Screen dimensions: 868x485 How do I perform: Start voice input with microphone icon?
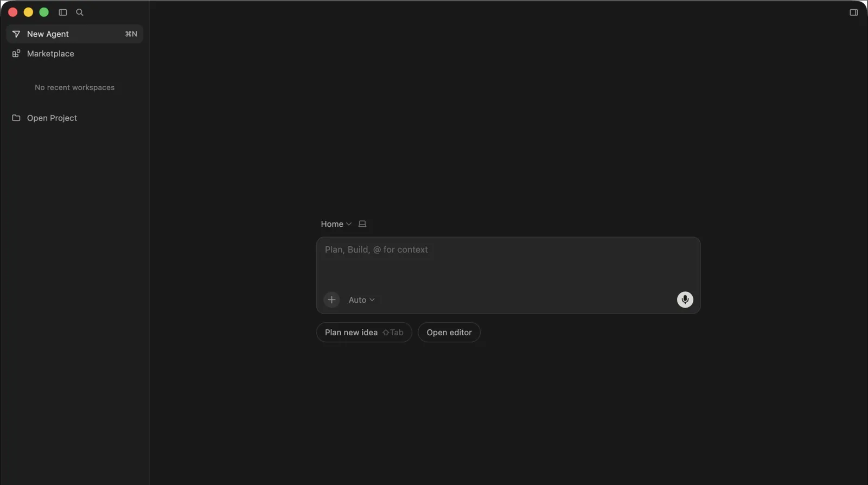[x=685, y=299]
